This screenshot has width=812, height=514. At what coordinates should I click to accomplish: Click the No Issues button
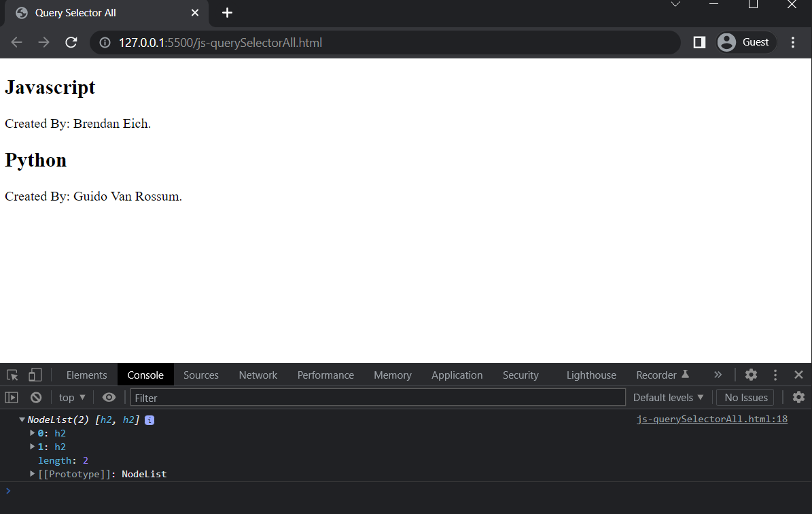745,398
